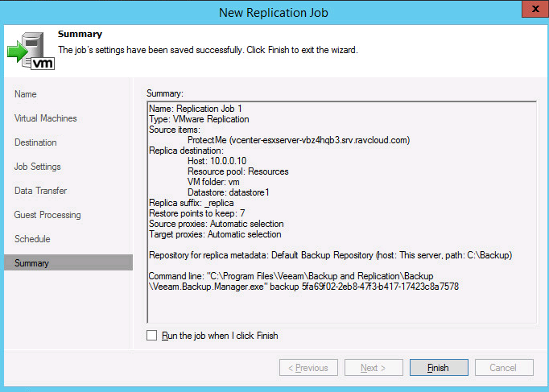
Task: Select the Job Settings step
Action: pyautogui.click(x=38, y=167)
